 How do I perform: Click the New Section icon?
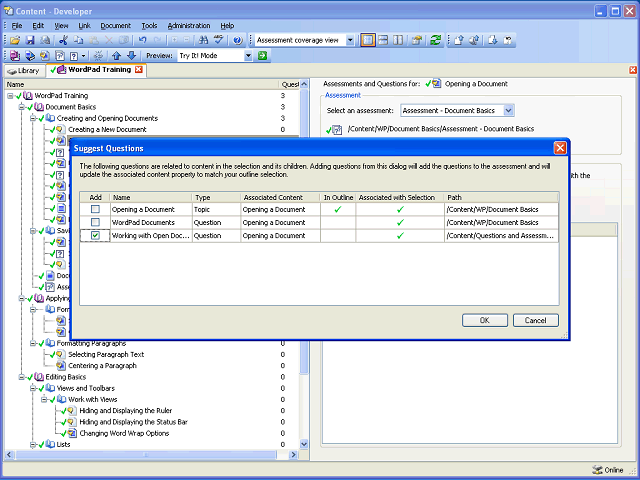30,56
